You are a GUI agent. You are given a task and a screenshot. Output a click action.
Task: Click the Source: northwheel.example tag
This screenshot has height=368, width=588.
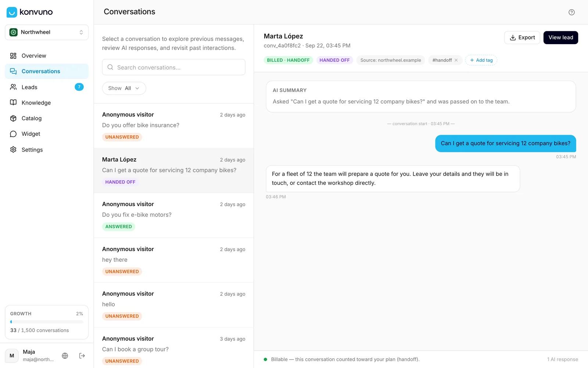pyautogui.click(x=391, y=60)
